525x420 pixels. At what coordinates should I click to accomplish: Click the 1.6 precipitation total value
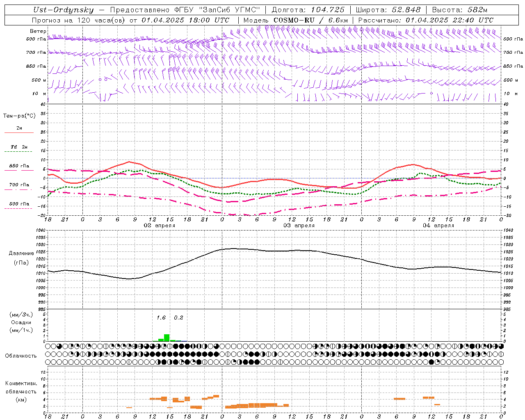coord(161,317)
